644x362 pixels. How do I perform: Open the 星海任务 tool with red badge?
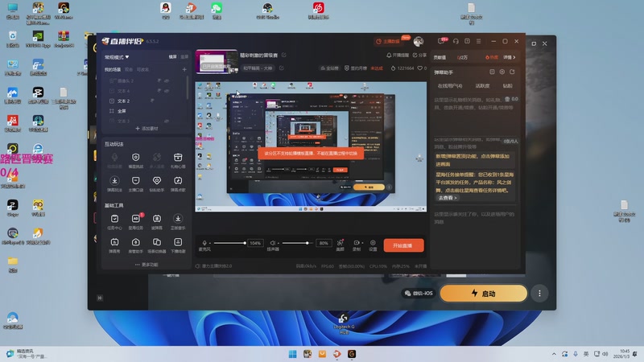coord(136,222)
